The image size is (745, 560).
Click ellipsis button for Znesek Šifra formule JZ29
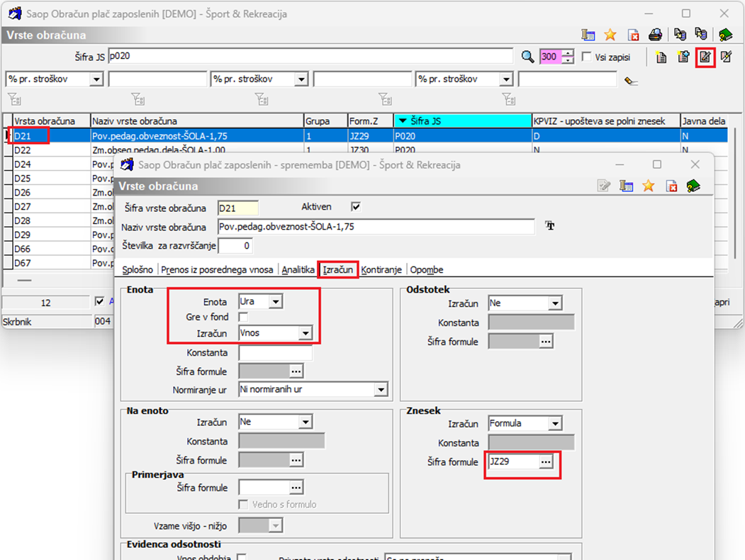pos(546,461)
